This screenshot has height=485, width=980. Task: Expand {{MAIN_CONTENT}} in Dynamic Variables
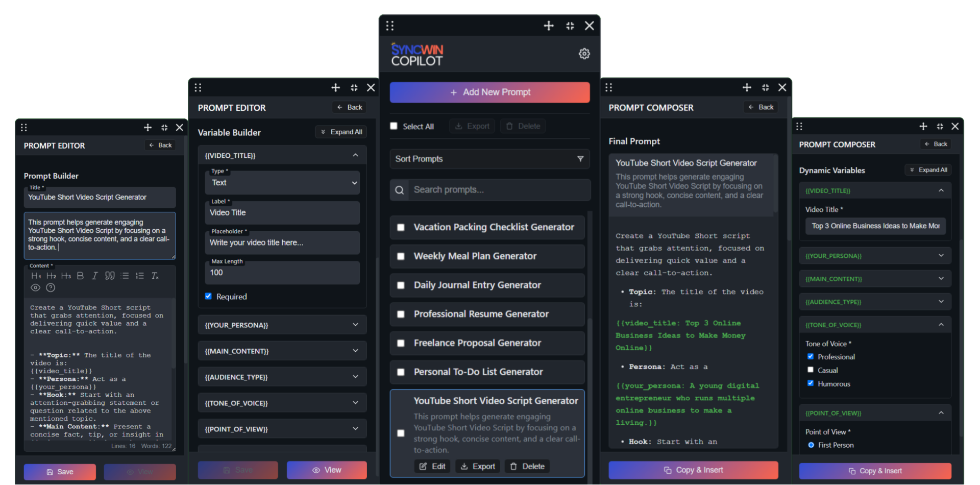pos(875,279)
